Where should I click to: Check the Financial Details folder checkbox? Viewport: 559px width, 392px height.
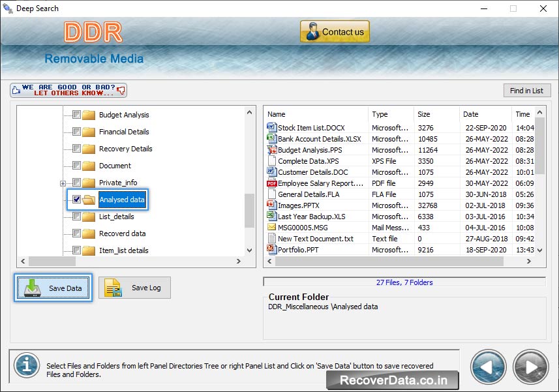[76, 132]
